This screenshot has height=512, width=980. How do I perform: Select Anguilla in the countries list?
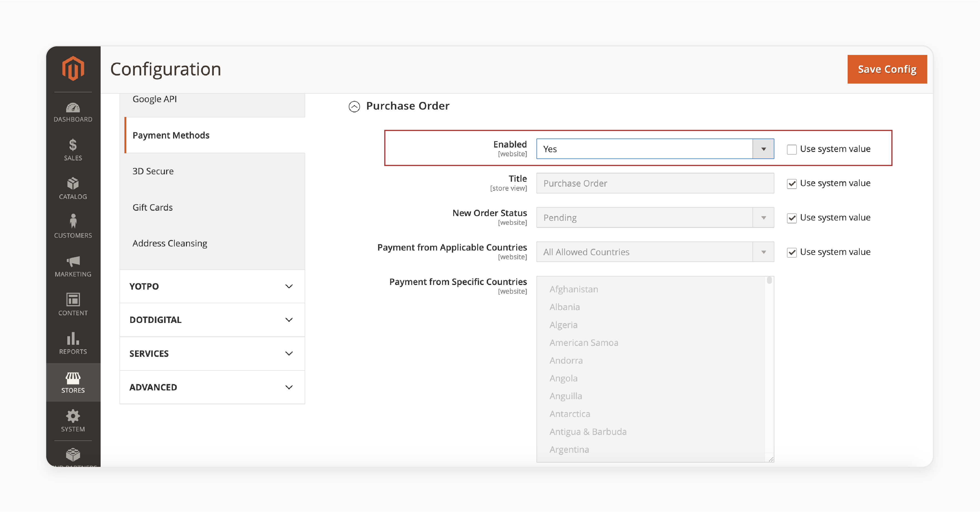(566, 396)
